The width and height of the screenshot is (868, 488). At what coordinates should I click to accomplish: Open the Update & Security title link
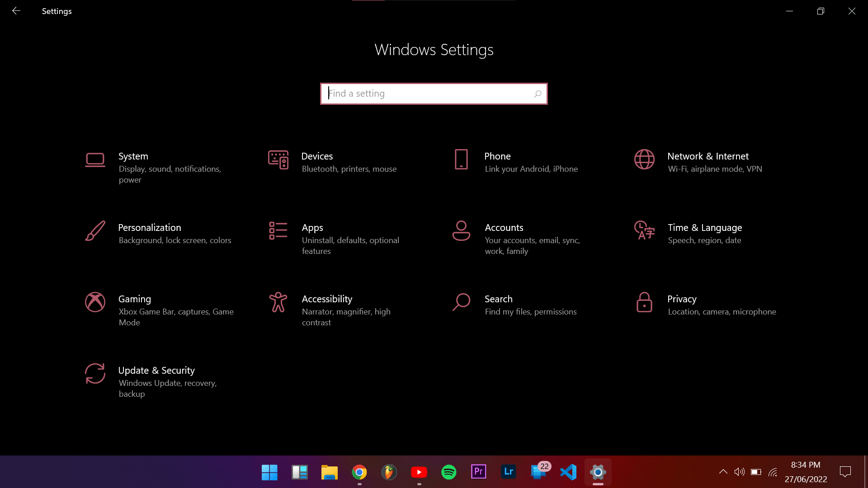(156, 371)
